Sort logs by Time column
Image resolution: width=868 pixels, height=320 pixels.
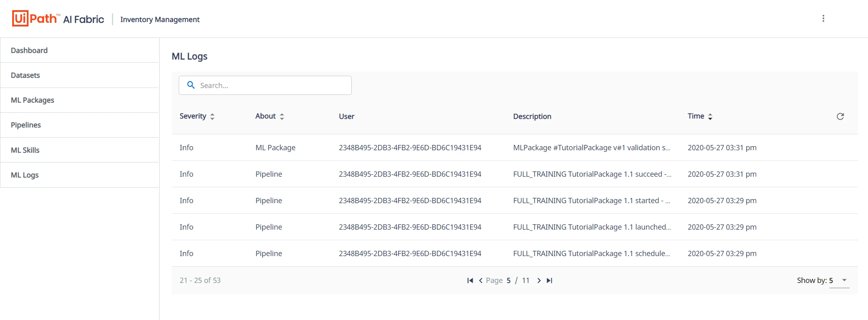(700, 116)
